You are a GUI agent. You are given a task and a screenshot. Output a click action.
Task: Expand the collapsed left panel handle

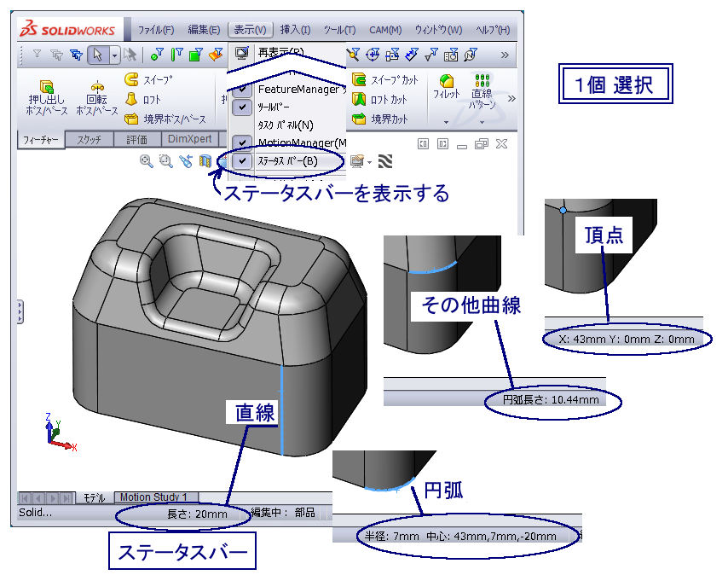20,311
